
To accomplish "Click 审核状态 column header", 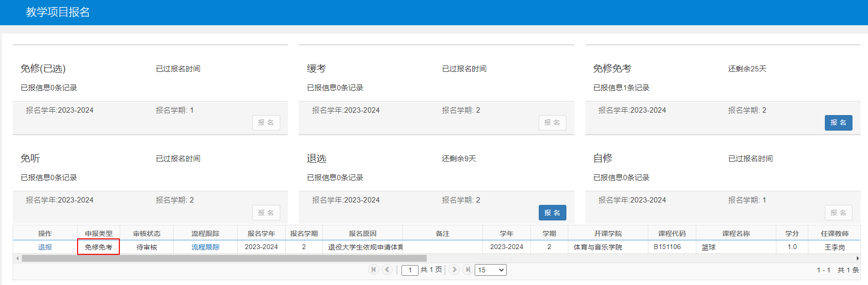I will click(146, 234).
